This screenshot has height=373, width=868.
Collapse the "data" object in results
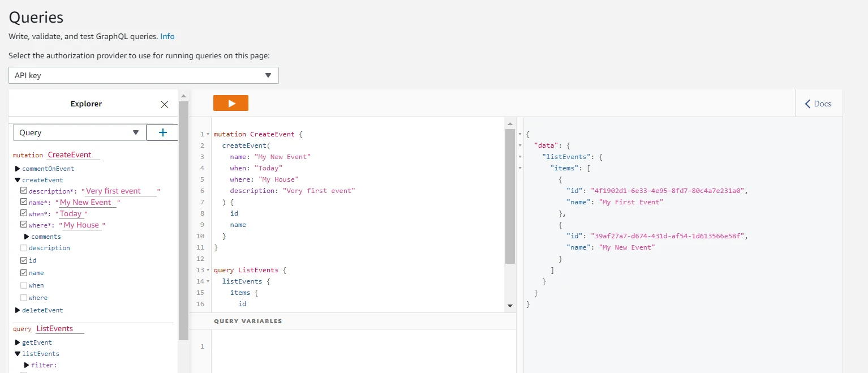520,145
